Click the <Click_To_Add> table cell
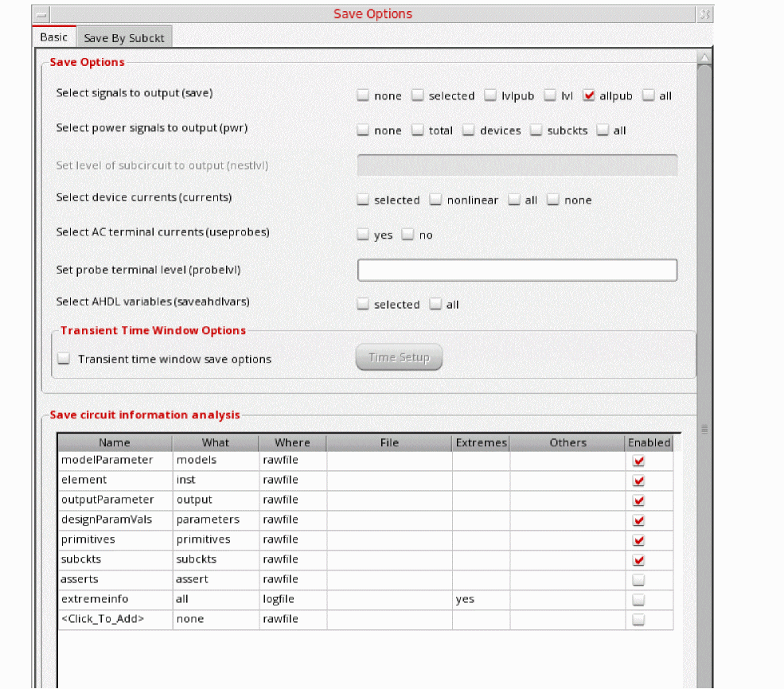 click(115, 619)
